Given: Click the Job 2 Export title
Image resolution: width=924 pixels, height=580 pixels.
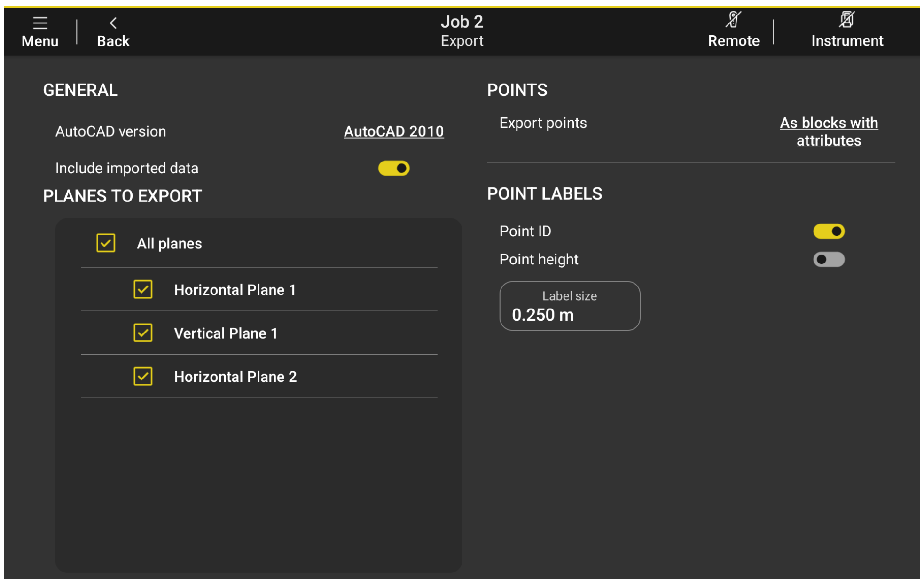Looking at the screenshot, I should pyautogui.click(x=462, y=31).
